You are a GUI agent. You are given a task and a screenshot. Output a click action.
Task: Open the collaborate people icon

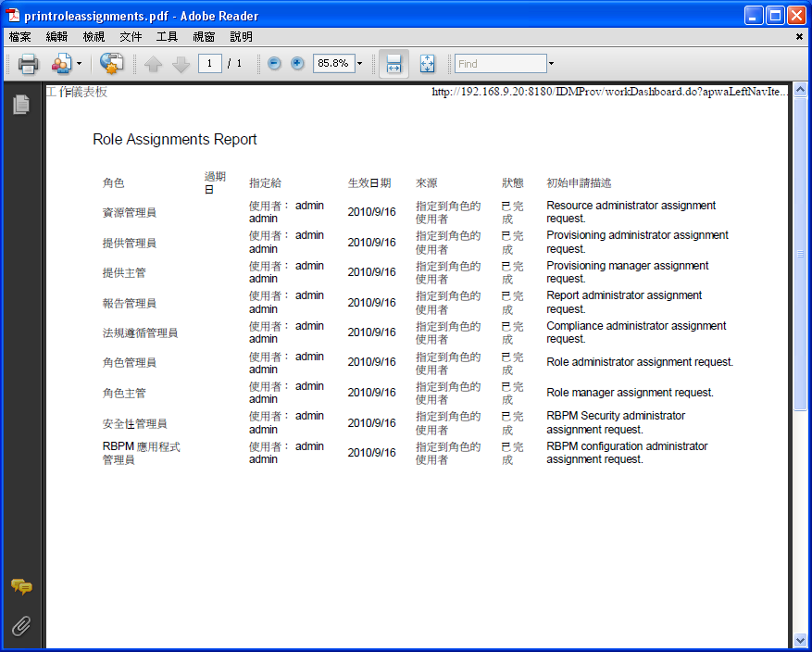[x=62, y=64]
